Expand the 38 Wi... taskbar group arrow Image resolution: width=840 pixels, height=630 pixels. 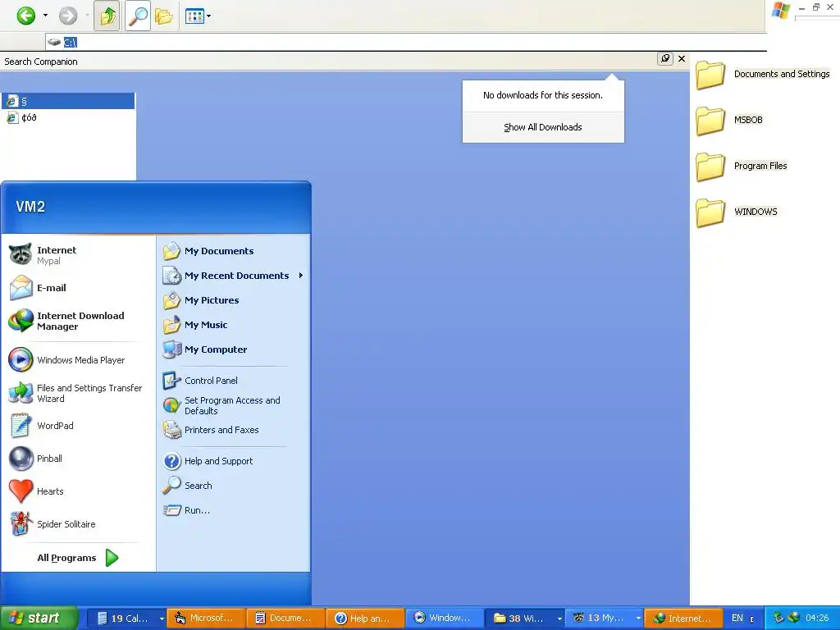(x=559, y=619)
